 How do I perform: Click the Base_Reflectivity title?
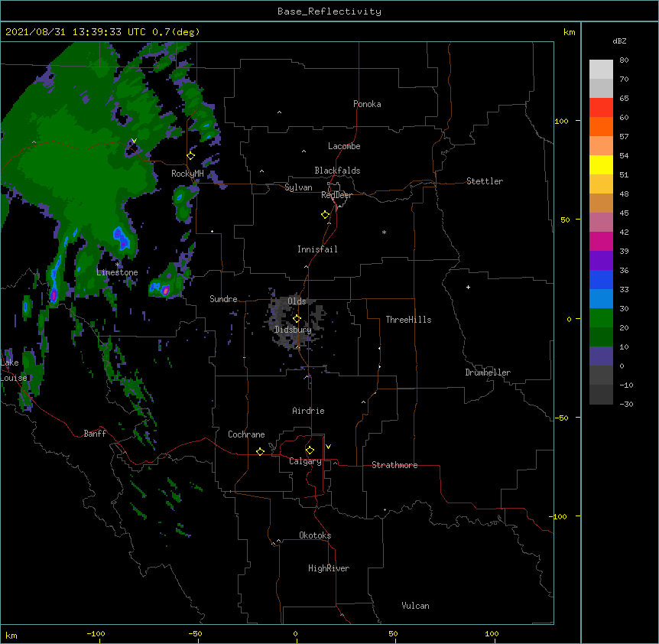point(329,11)
